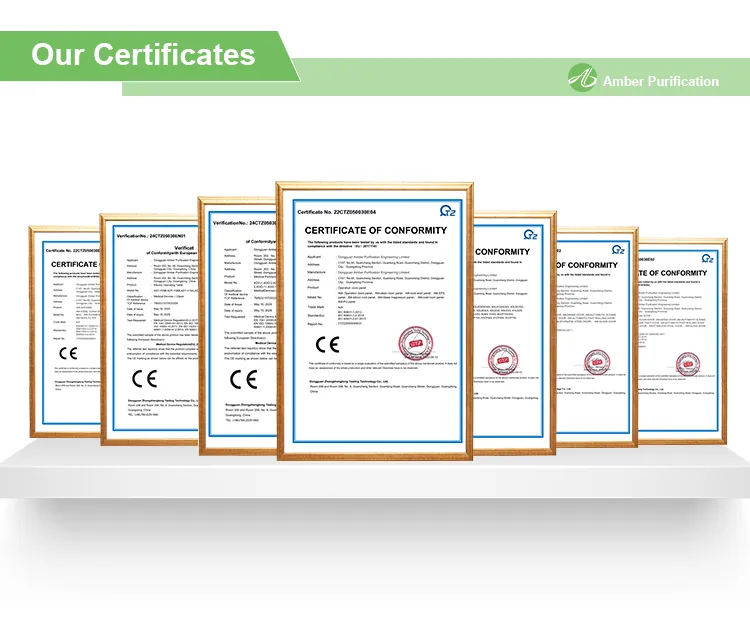Click the "Amber Purification" brand text
The image size is (750, 623).
(x=660, y=81)
